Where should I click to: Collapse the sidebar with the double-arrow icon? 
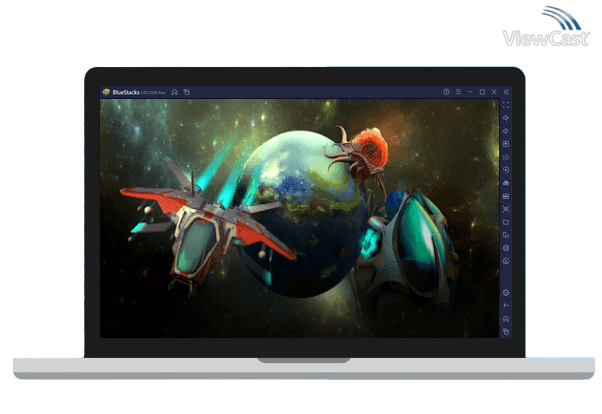506,92
